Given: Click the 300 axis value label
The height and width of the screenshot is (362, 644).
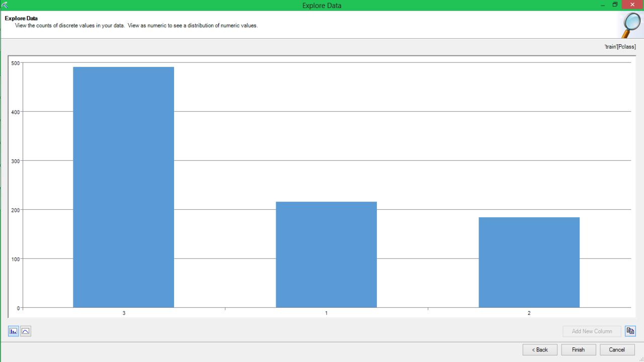Looking at the screenshot, I should 16,161.
